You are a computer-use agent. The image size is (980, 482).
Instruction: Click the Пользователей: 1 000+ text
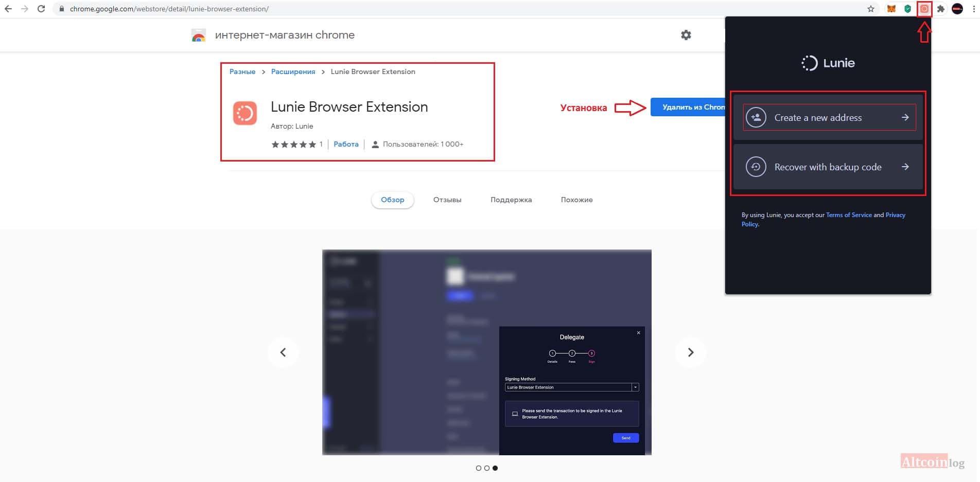423,144
